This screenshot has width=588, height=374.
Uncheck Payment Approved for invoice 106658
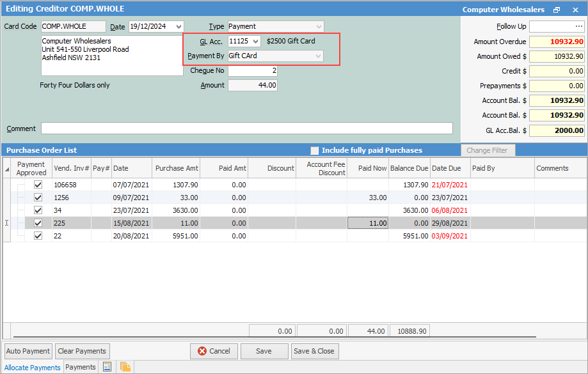(x=38, y=185)
